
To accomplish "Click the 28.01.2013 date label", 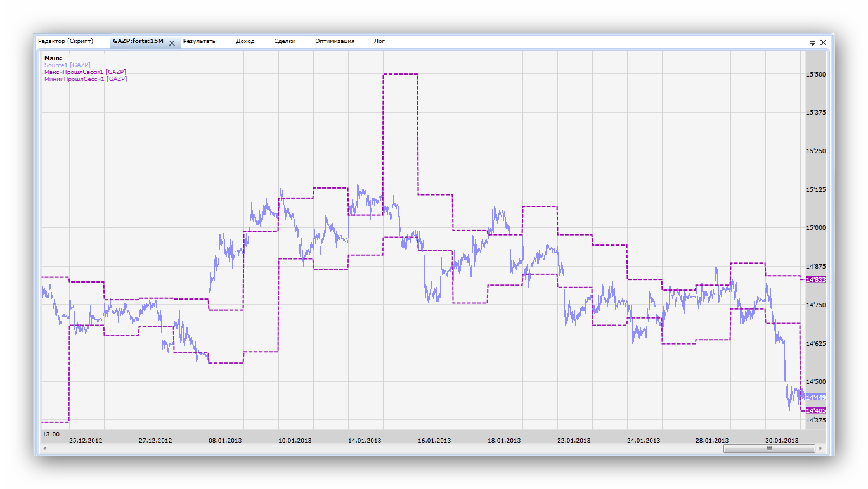I will [x=712, y=440].
